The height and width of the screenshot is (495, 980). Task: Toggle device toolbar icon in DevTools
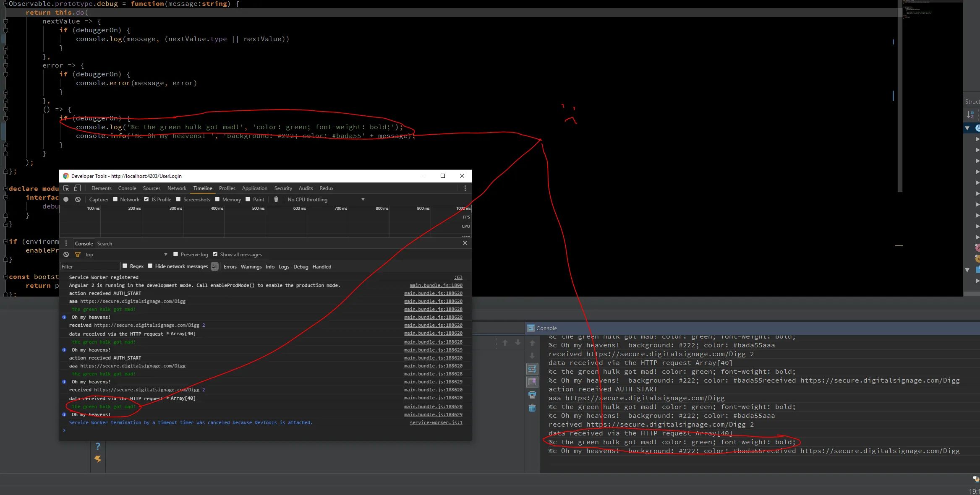coord(77,188)
